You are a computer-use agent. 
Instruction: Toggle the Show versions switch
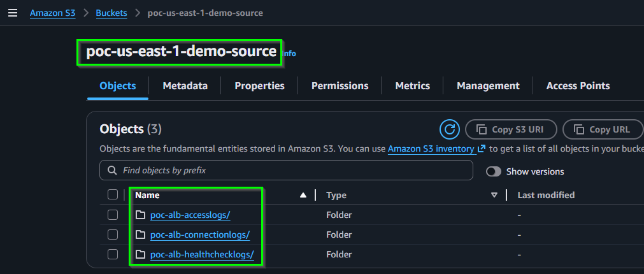(x=493, y=171)
